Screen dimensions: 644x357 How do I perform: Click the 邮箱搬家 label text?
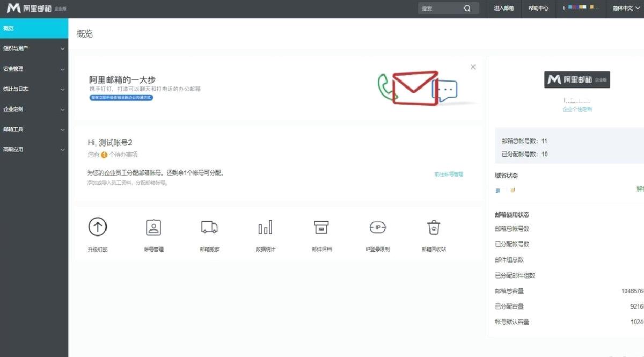[209, 249]
